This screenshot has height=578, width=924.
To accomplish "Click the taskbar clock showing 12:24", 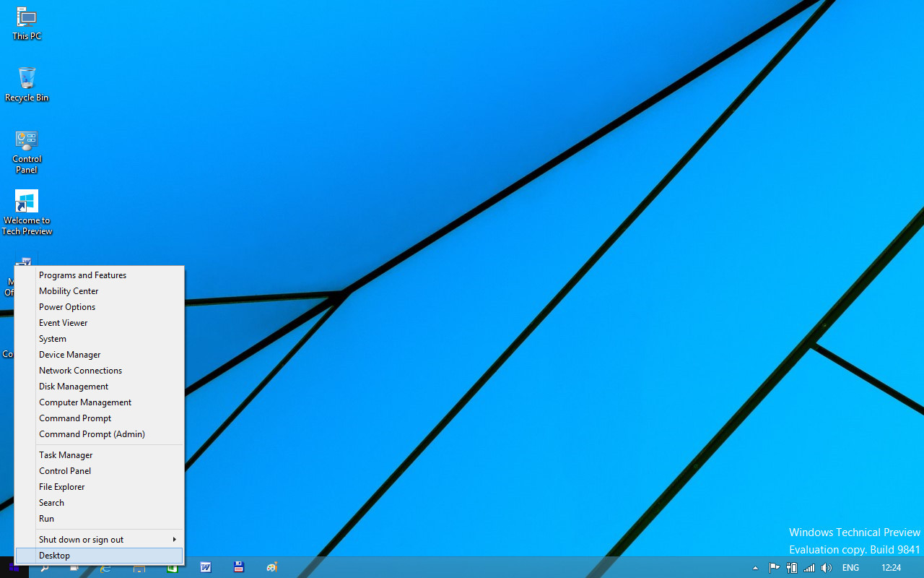I will (x=891, y=568).
